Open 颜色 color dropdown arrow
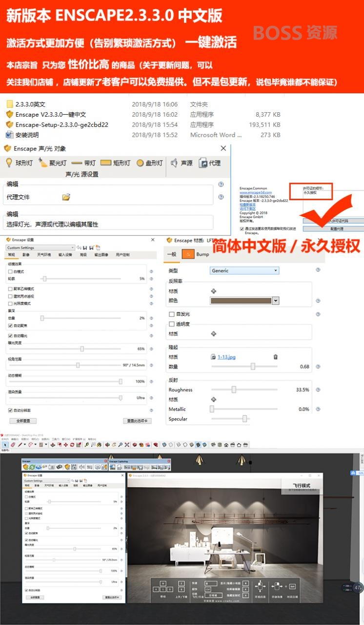This screenshot has height=625, width=364. [x=276, y=301]
